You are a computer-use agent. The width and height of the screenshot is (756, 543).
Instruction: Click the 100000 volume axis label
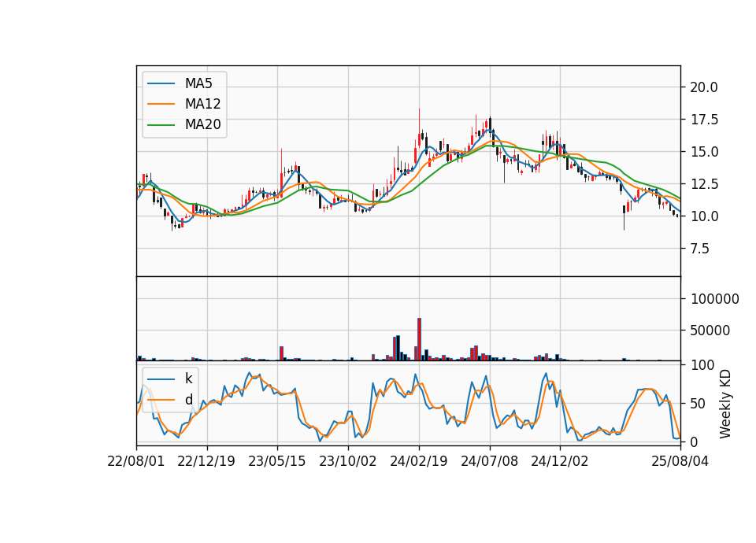715,299
